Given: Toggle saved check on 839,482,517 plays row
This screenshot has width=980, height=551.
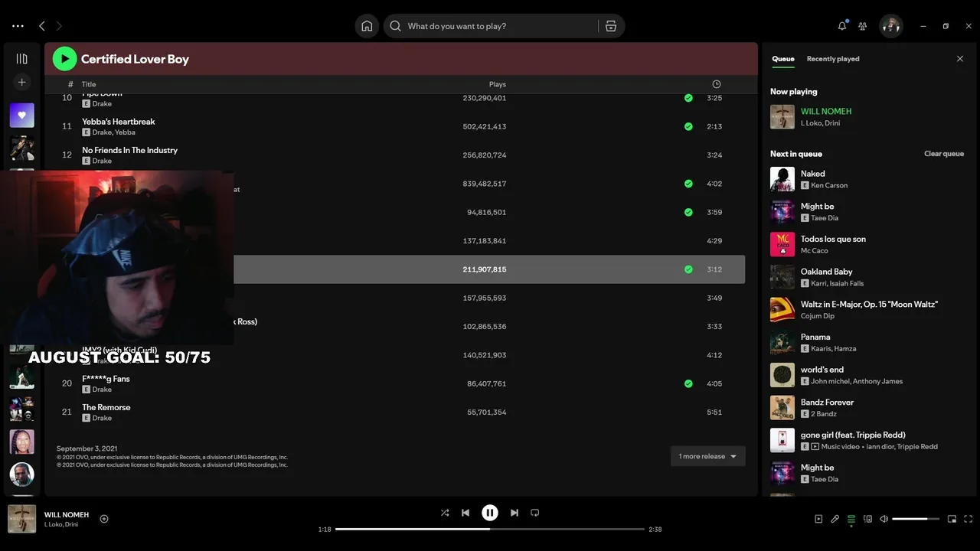Looking at the screenshot, I should (688, 184).
